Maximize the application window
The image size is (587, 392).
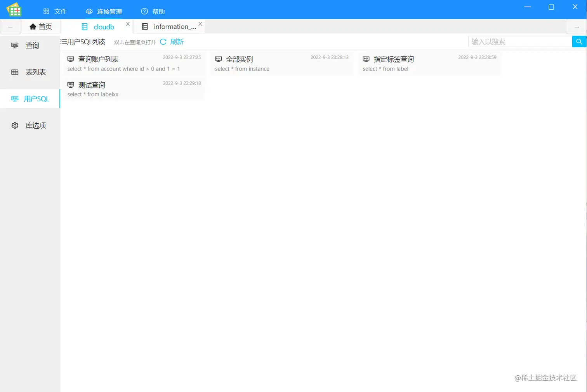551,7
